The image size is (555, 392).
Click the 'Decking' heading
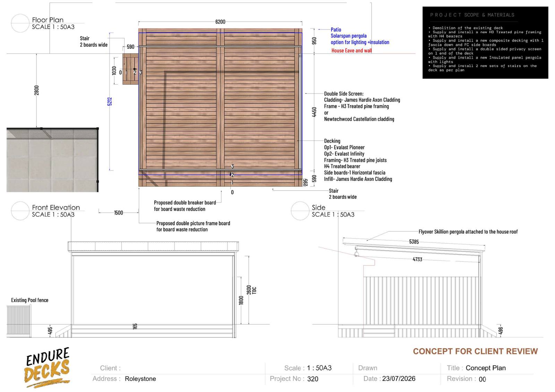click(332, 141)
